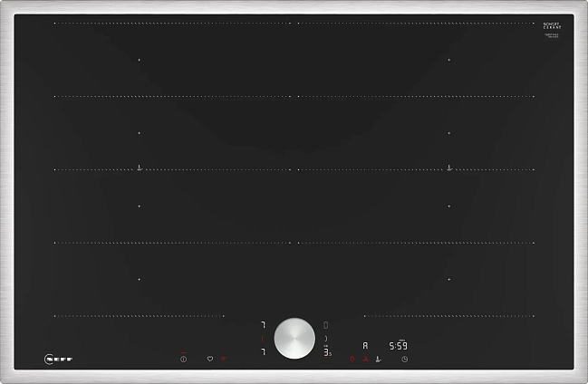Tap the 'A' automatic mode display
The image size is (588, 384).
[365, 346]
